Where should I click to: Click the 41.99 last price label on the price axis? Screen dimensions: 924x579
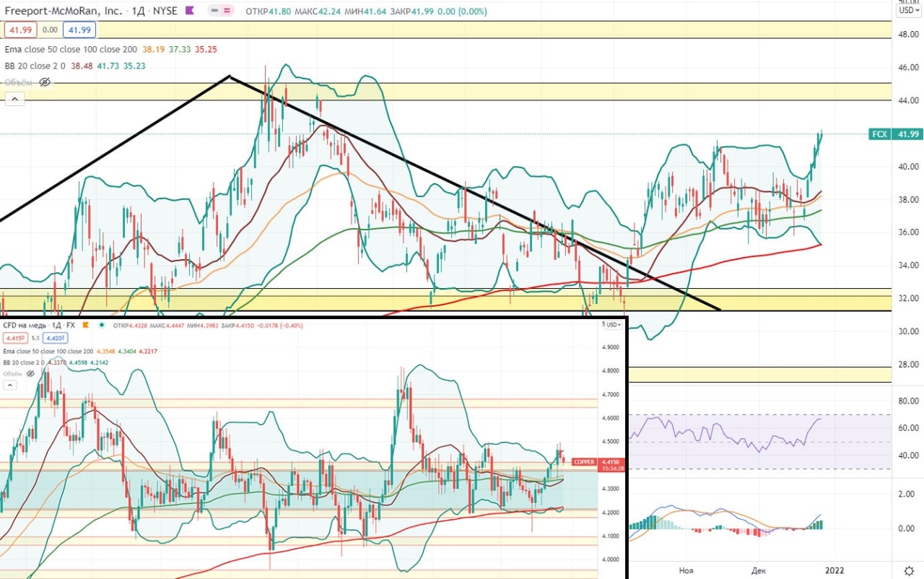907,134
